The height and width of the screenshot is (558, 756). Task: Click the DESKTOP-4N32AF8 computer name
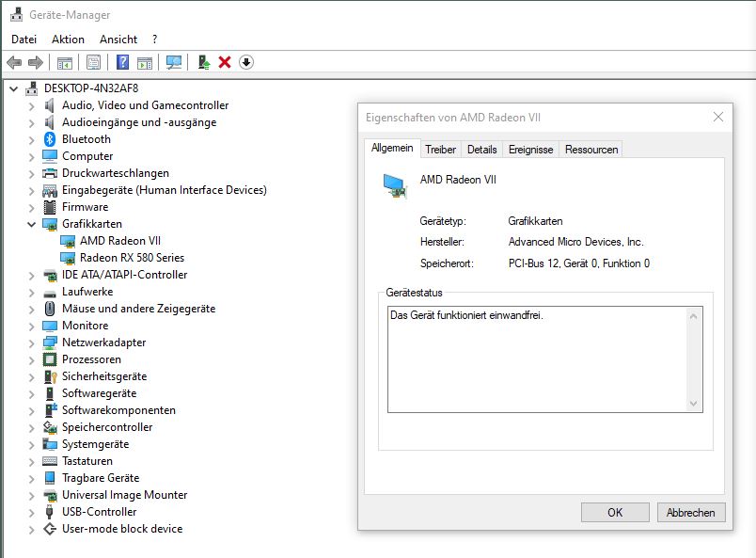pos(91,88)
